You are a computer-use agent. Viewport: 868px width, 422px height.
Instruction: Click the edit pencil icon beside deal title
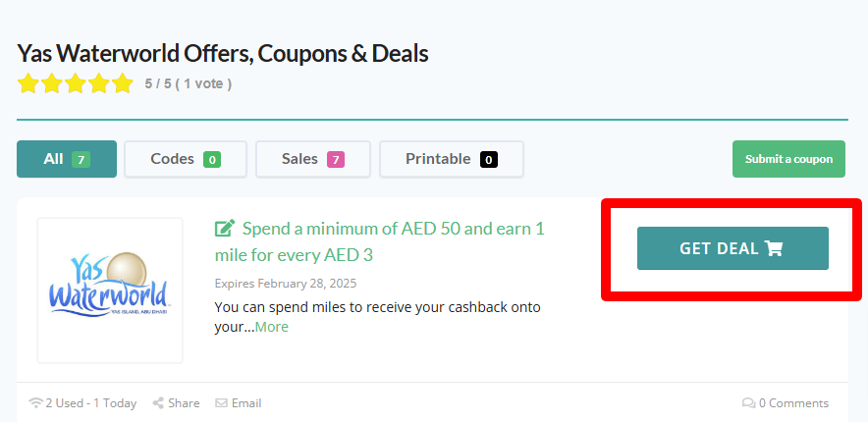pos(225,229)
